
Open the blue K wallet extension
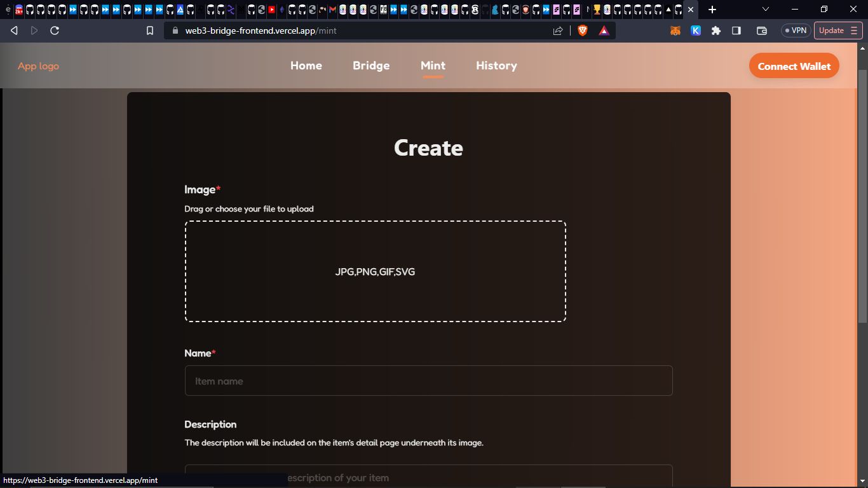(696, 30)
